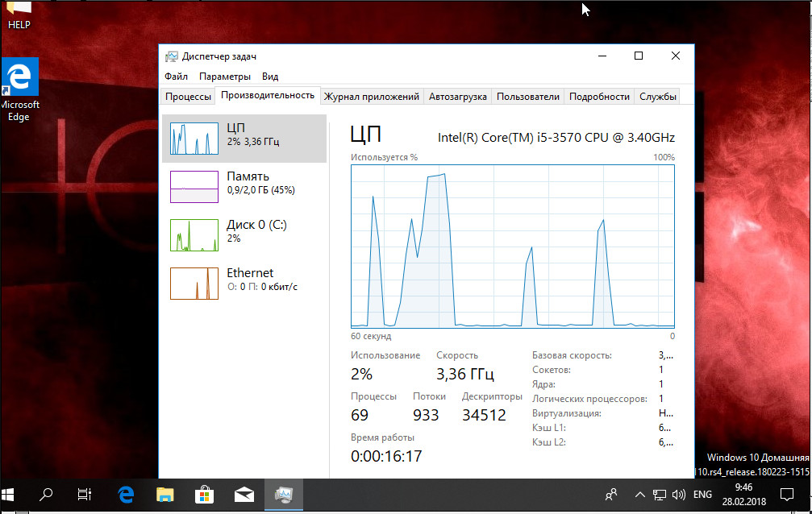Open the Параметры menu

pyautogui.click(x=225, y=77)
